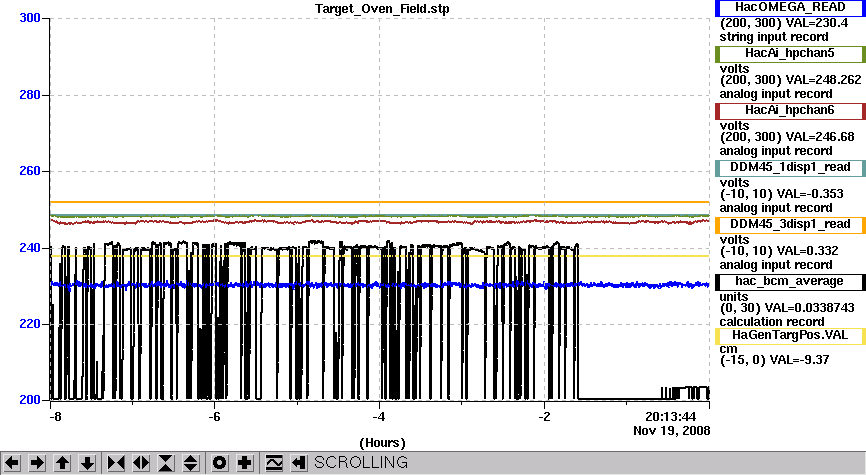Zoom in horizontally with the bowtie icon
This screenshot has height=475, width=866.
tap(115, 462)
